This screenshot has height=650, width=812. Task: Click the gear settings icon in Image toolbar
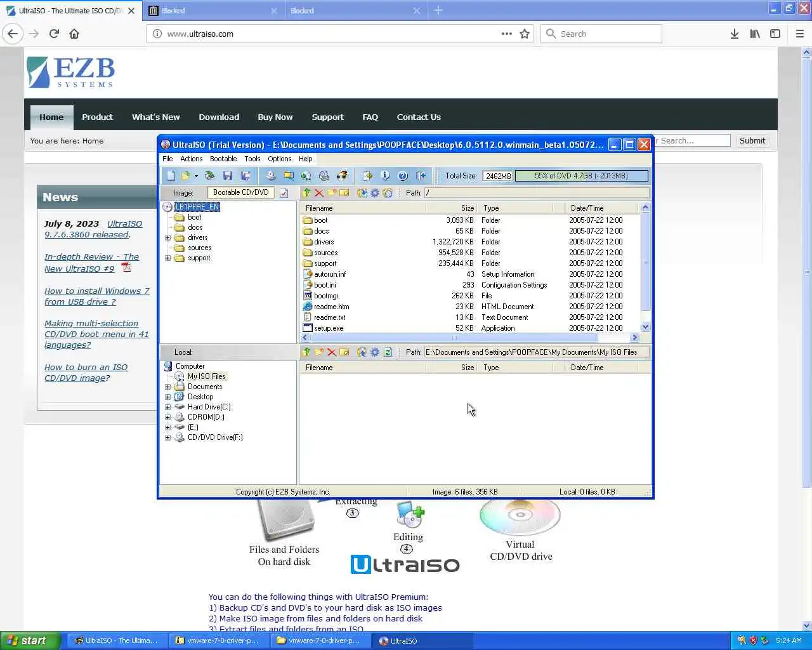click(x=375, y=193)
